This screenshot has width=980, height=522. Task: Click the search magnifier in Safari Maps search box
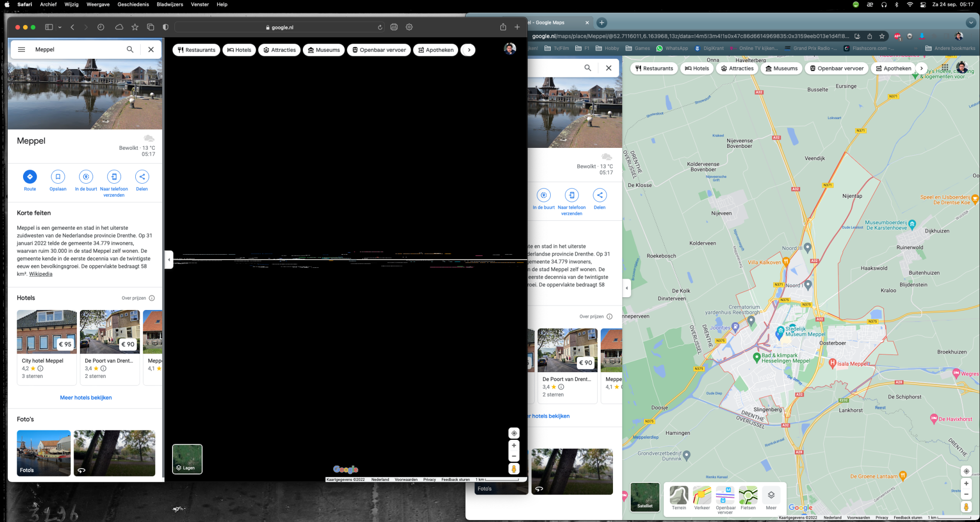pos(130,49)
